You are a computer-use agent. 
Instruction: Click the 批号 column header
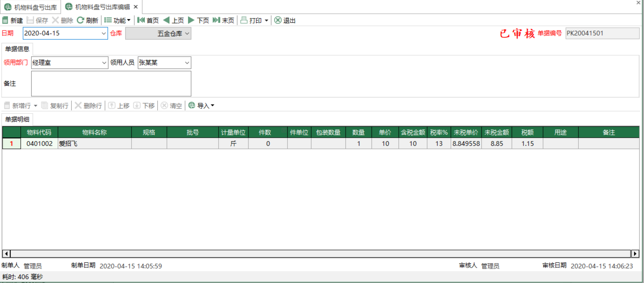tap(192, 132)
